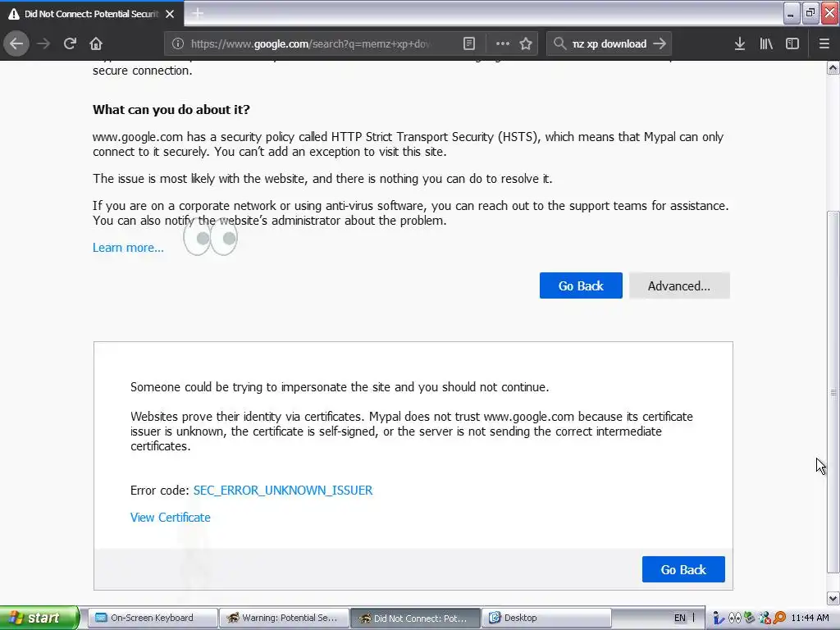Go back to the previous page via toolbar arrow

tap(16, 43)
